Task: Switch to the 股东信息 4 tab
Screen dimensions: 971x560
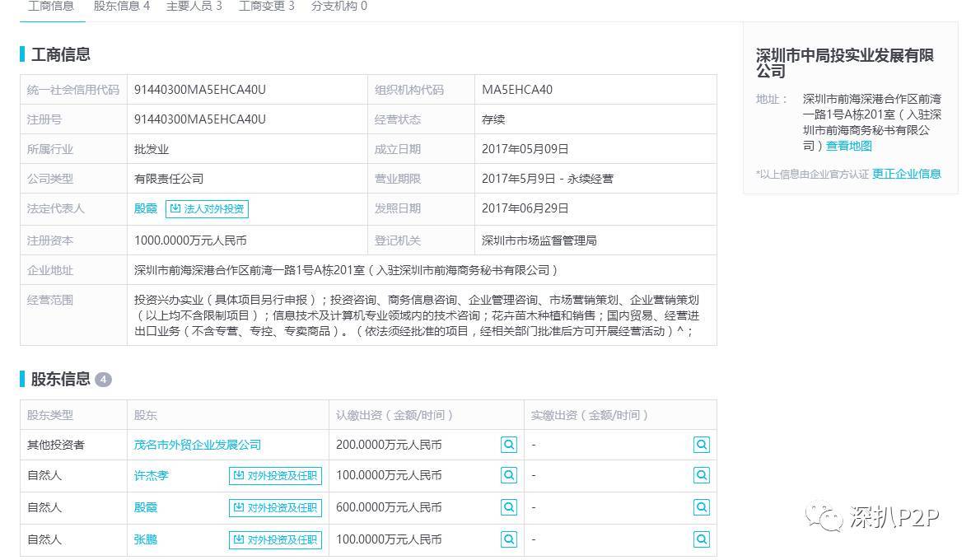Action: [121, 7]
